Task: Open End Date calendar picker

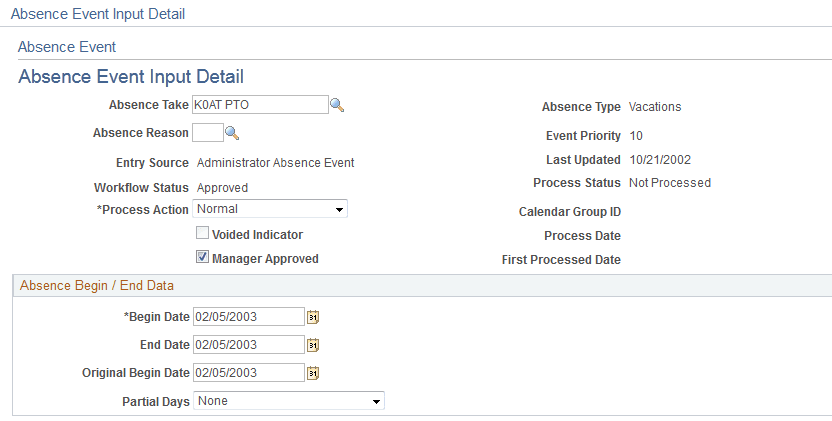Action: coord(313,345)
